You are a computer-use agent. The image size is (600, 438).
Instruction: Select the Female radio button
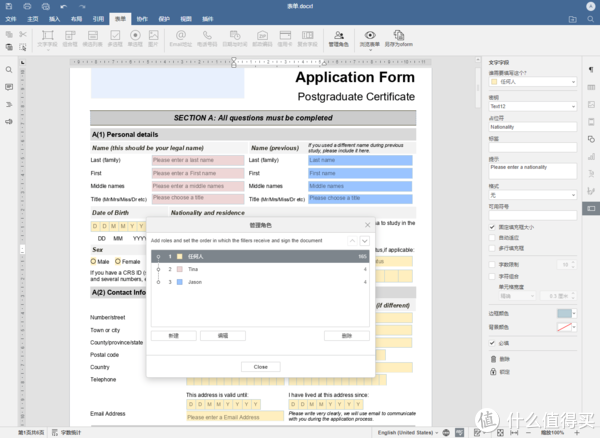(x=118, y=261)
